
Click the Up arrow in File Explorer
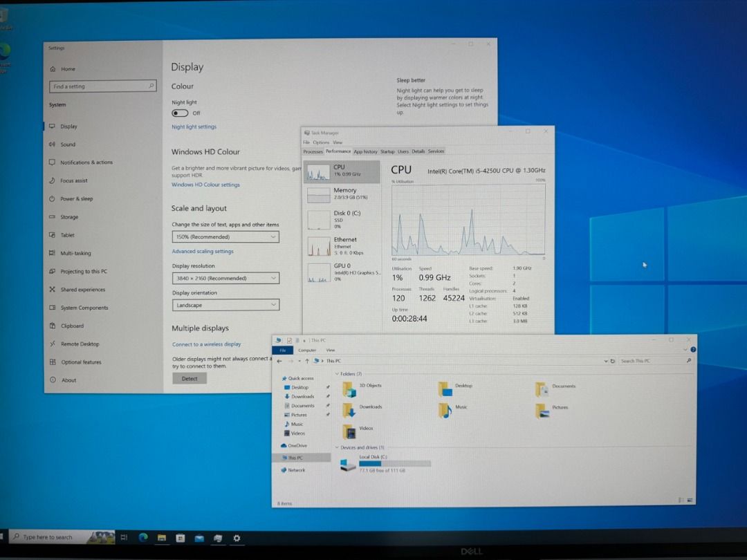coord(307,361)
